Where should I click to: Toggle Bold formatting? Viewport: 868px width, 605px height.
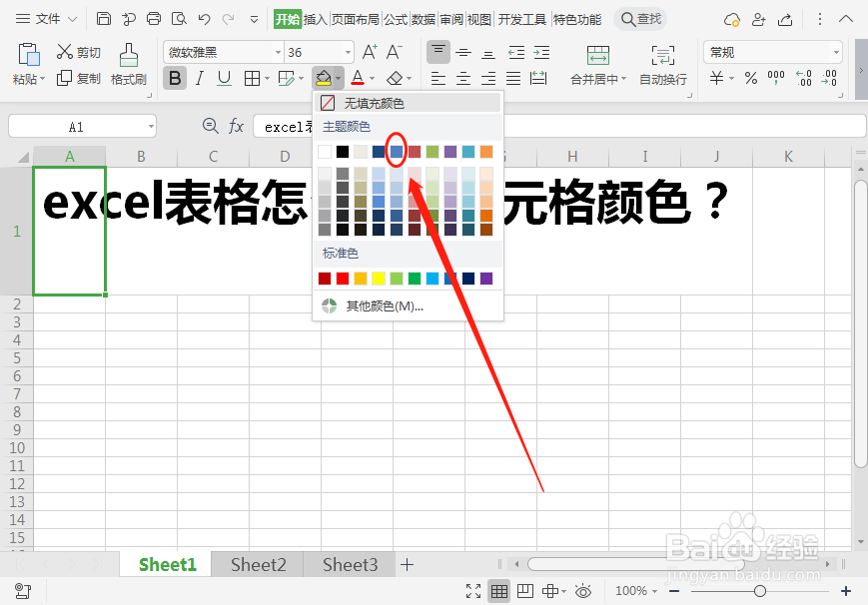pos(175,78)
